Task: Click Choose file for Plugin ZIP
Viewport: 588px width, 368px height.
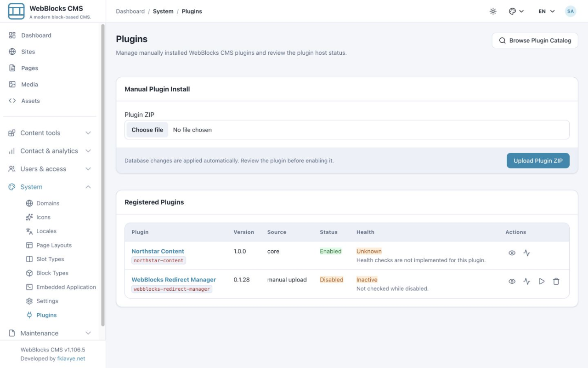Action: [x=147, y=130]
